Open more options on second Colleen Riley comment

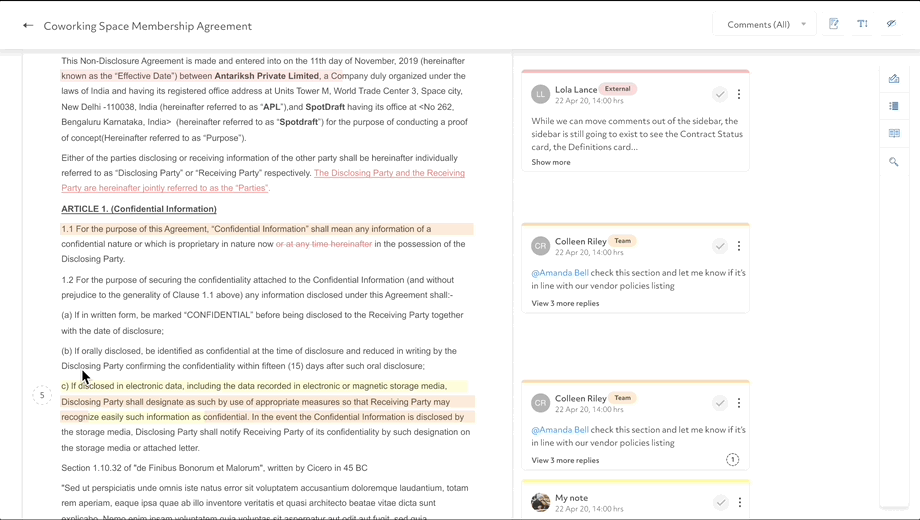pyautogui.click(x=739, y=403)
